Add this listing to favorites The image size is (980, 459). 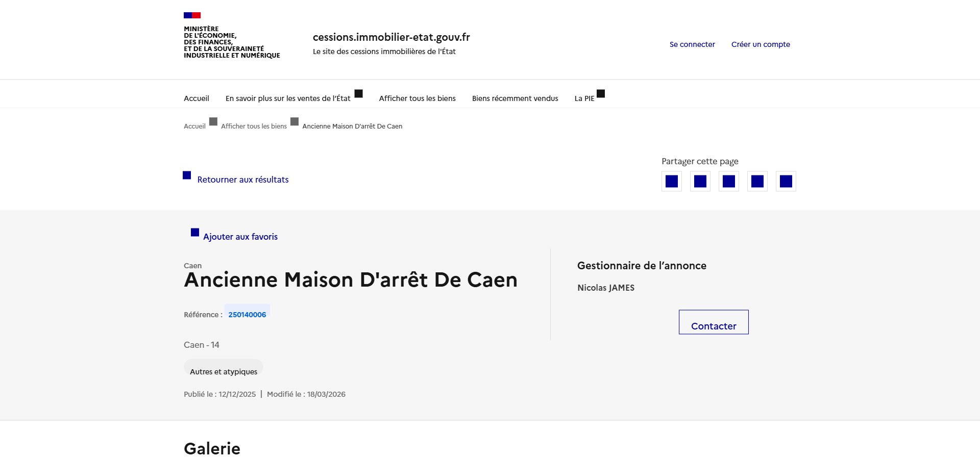pos(240,236)
